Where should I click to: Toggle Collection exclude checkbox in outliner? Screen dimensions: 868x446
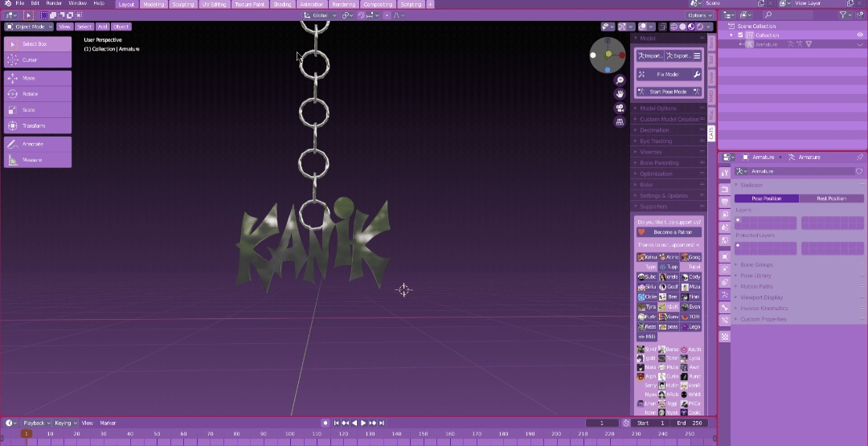pos(740,35)
